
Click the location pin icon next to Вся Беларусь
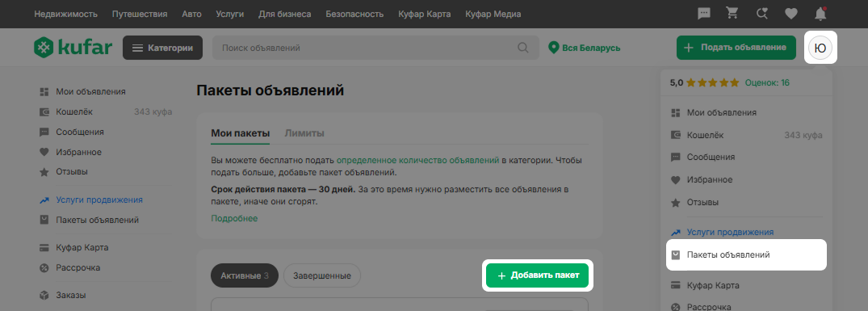tap(553, 48)
